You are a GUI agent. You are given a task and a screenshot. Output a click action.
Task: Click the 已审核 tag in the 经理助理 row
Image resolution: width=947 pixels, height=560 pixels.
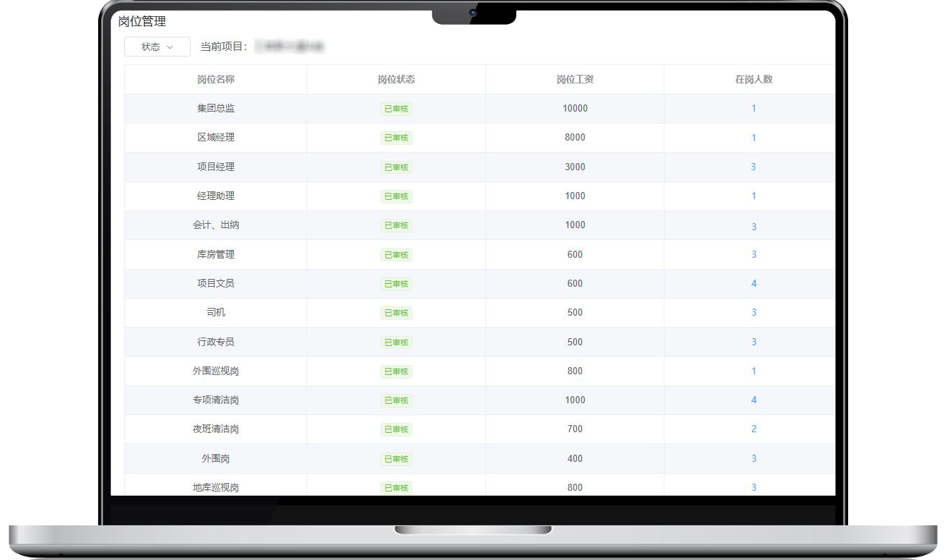396,196
